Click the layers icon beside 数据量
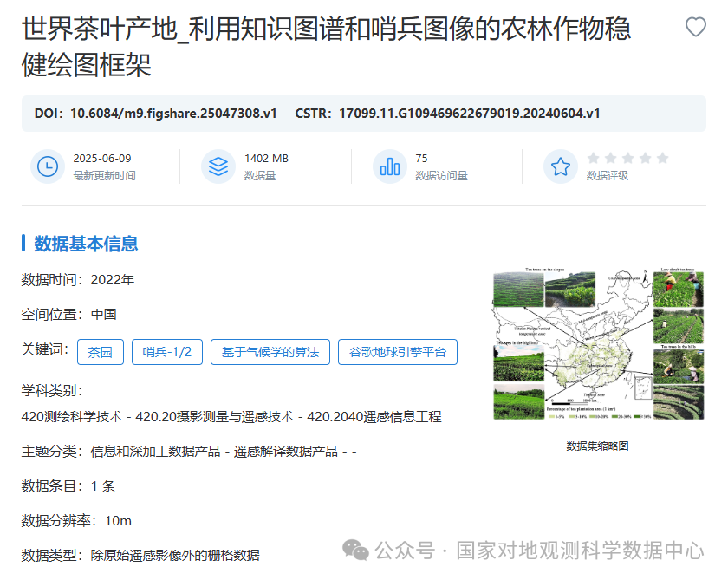Screen dimensions: 728x580 coord(218,166)
